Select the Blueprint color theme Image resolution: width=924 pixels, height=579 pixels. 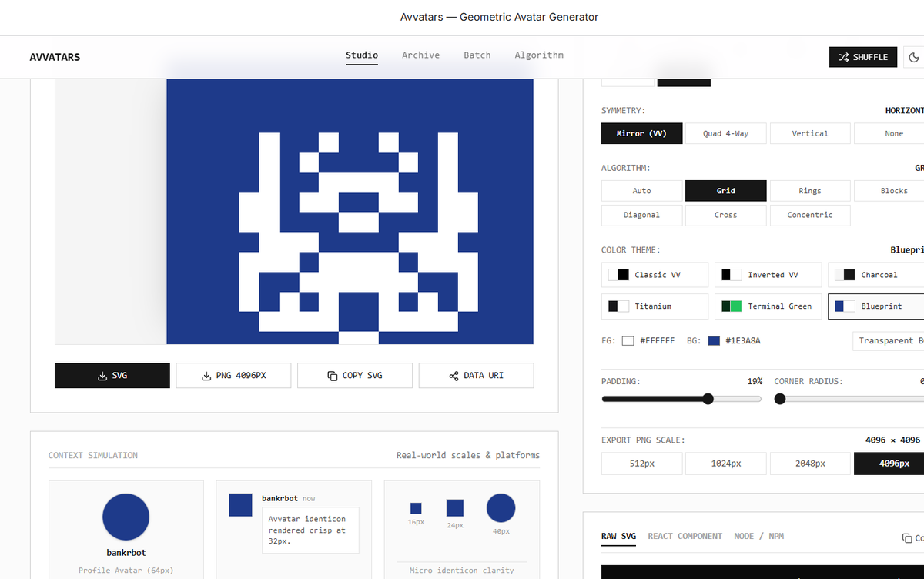(876, 306)
